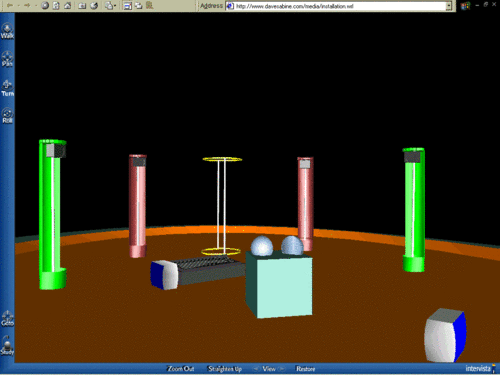
Task: Click Straighten Up in bottom bar
Action: pos(225,369)
